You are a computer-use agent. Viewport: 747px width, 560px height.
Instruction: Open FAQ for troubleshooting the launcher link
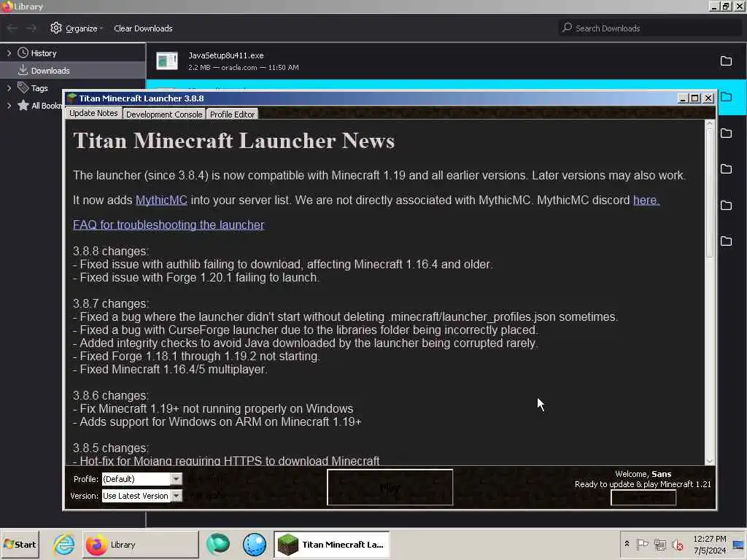coord(169,225)
